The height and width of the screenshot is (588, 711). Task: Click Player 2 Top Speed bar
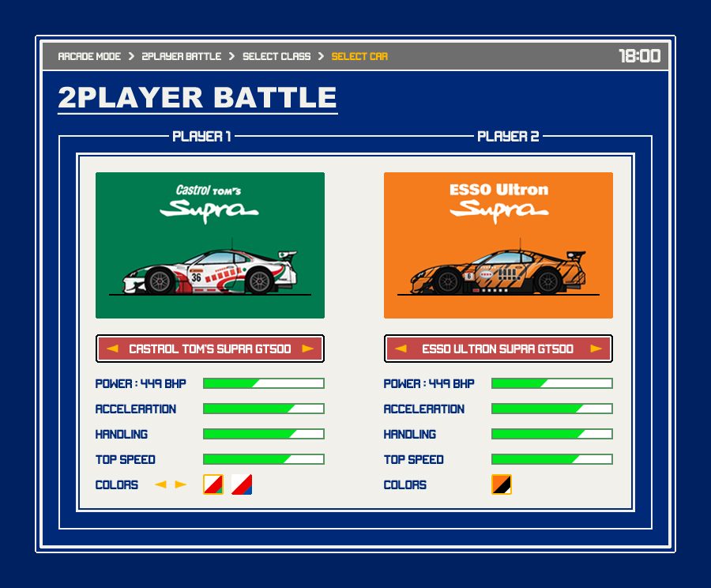[552, 459]
